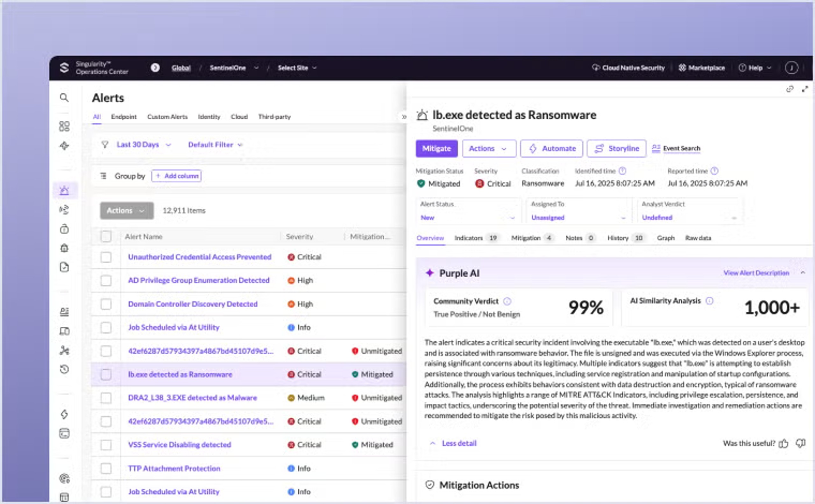
Task: Expand the Alert Status New dropdown
Action: click(467, 218)
